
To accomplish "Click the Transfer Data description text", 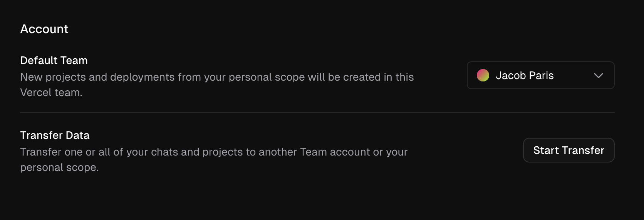I will click(x=213, y=152).
